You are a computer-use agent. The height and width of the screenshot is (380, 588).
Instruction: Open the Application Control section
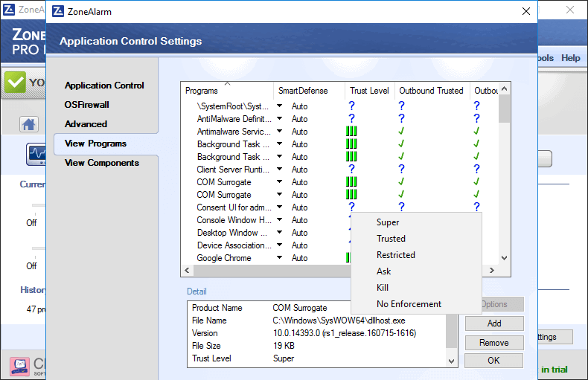[104, 86]
